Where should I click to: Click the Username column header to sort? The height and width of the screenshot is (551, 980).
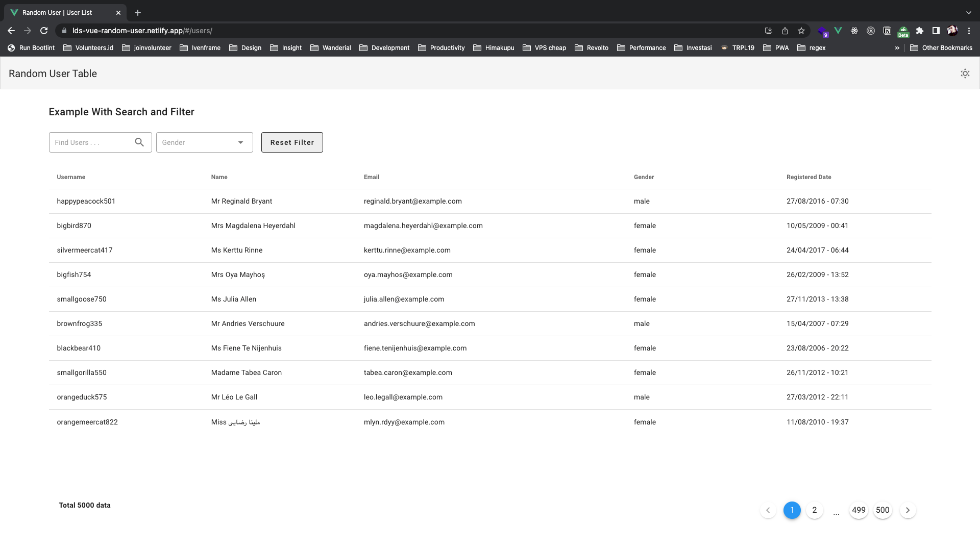71,177
